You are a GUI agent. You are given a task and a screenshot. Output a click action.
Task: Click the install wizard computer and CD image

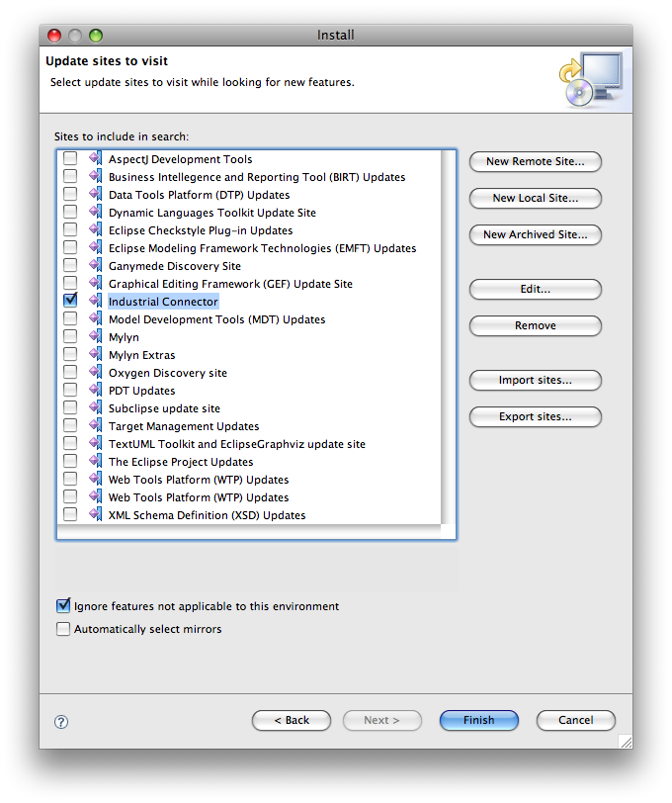[x=592, y=79]
